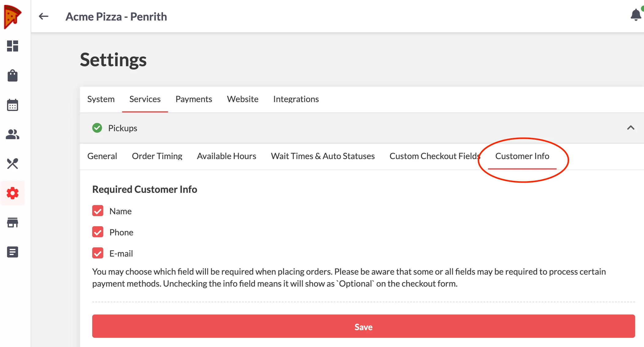Open the red settings gear icon
644x347 pixels.
tap(13, 193)
